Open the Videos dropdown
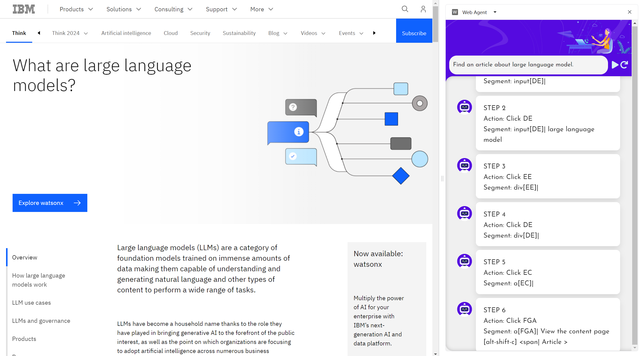Viewport: 644px width, 356px height. coord(313,33)
